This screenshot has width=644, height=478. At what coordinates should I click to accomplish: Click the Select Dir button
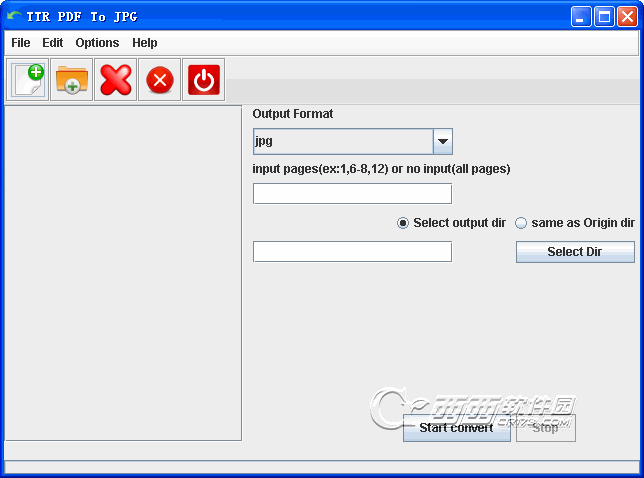pyautogui.click(x=575, y=252)
